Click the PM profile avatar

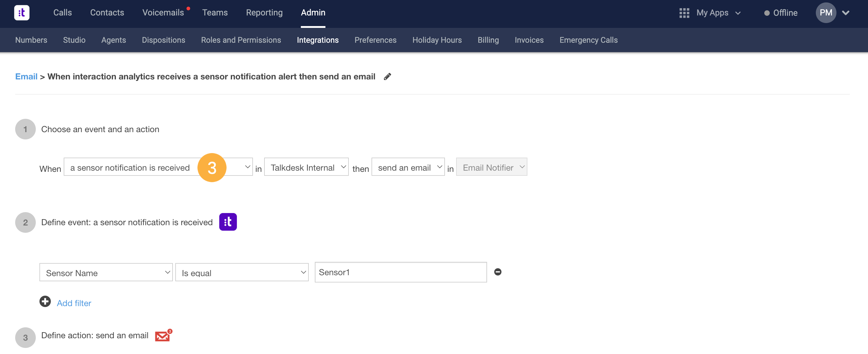(x=826, y=13)
